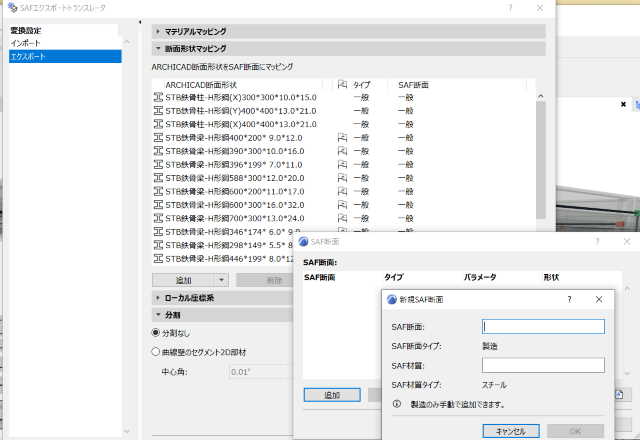
Task: Click help question mark in 新規SAF断面 dialog
Action: (569, 299)
